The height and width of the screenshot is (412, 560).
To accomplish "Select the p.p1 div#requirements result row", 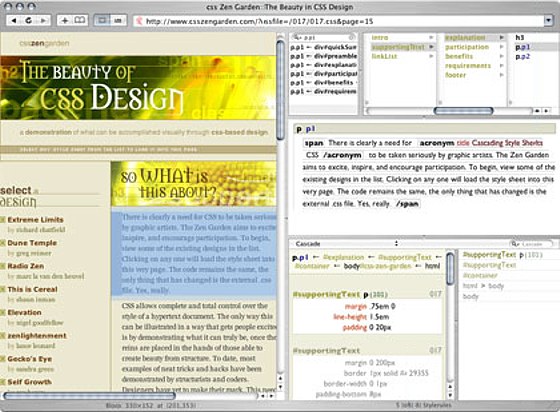I will pyautogui.click(x=323, y=92).
